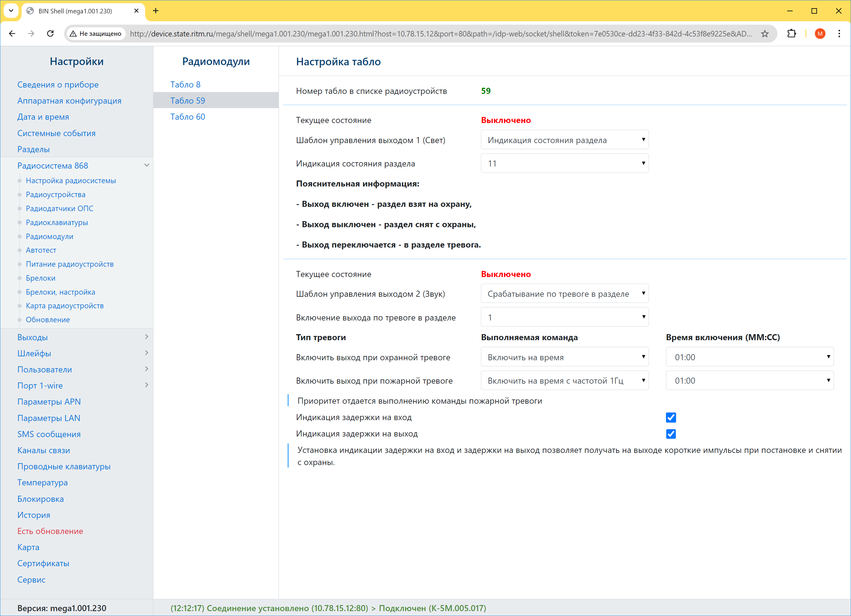
Task: Open the 'История' page
Action: point(33,515)
